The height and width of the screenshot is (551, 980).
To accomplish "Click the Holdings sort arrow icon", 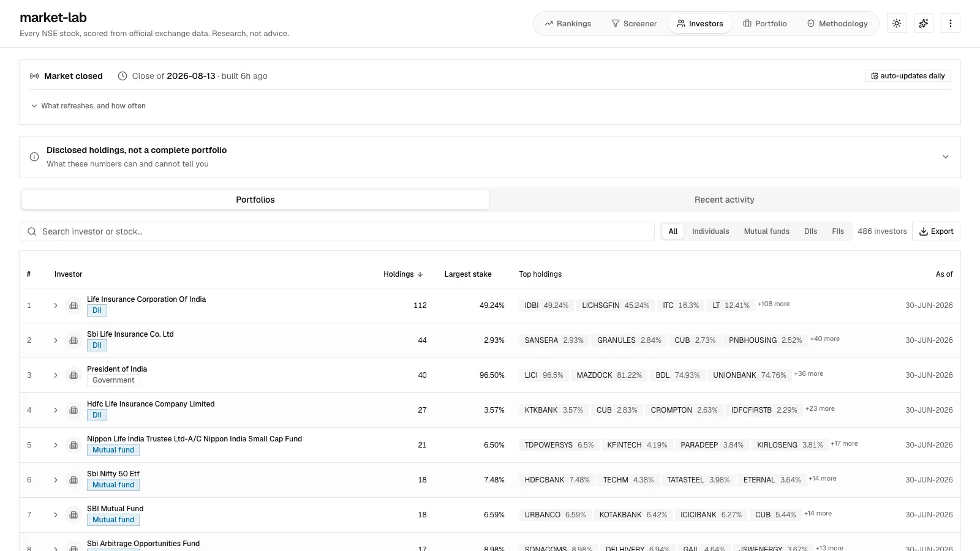I will 420,274.
